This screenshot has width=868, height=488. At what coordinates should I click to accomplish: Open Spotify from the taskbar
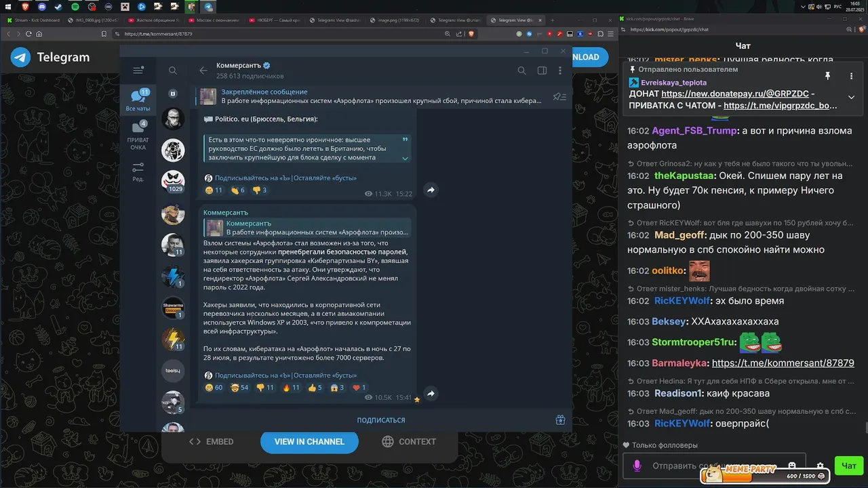(75, 7)
